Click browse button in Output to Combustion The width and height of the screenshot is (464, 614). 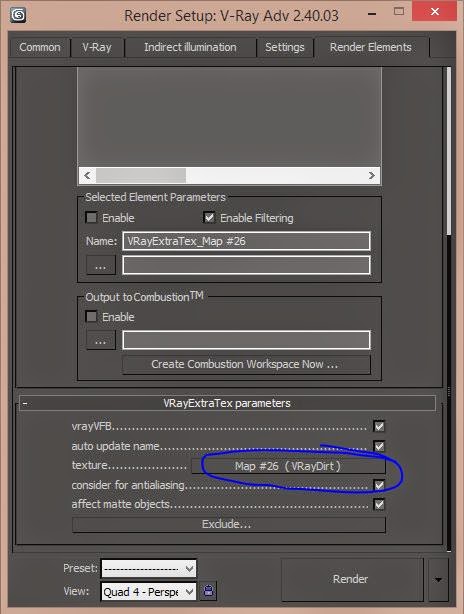(x=101, y=340)
